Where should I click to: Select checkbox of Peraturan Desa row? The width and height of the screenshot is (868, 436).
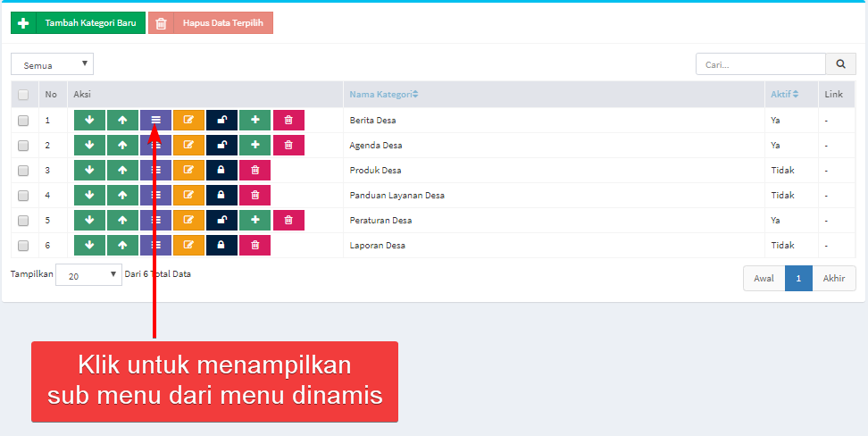click(x=23, y=221)
